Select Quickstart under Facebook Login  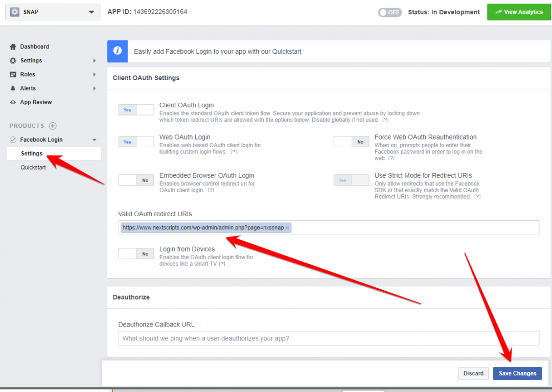(x=33, y=168)
